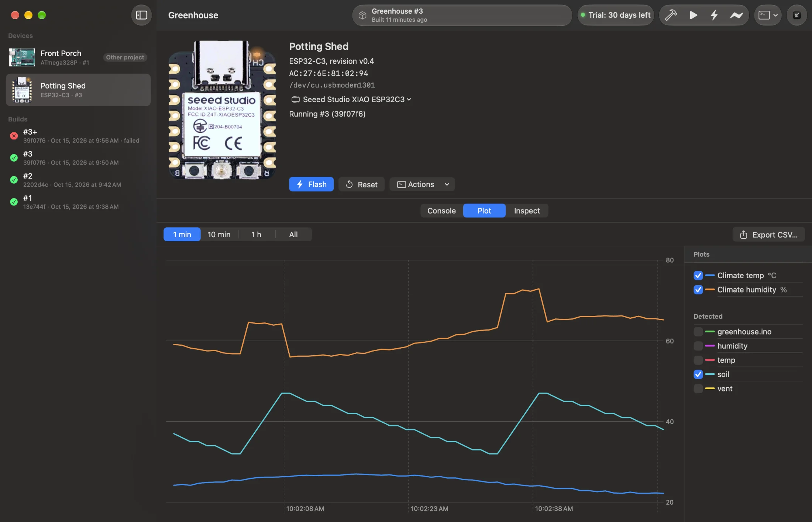Viewport: 812px width, 522px height.
Task: Click green check icon of build #3
Action: pyautogui.click(x=14, y=158)
